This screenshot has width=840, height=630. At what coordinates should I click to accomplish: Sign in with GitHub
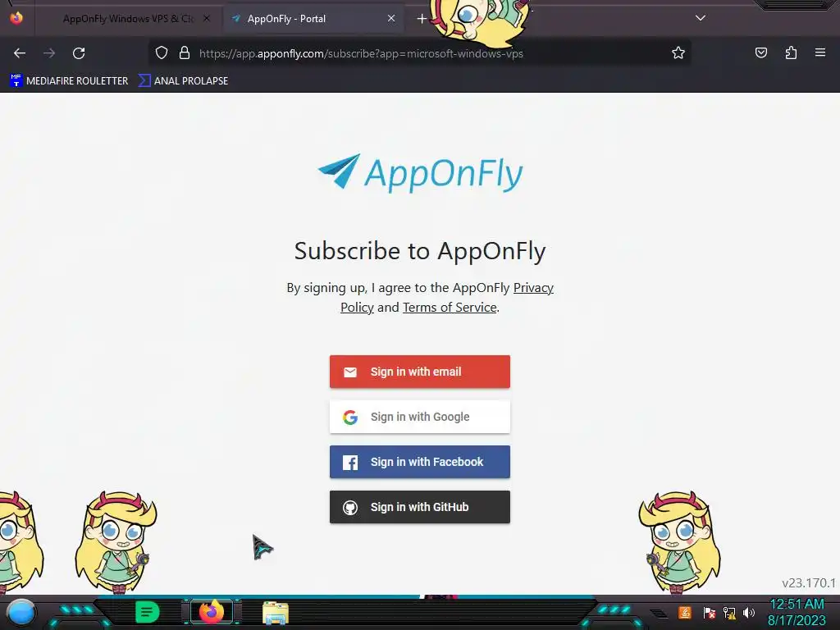point(420,507)
